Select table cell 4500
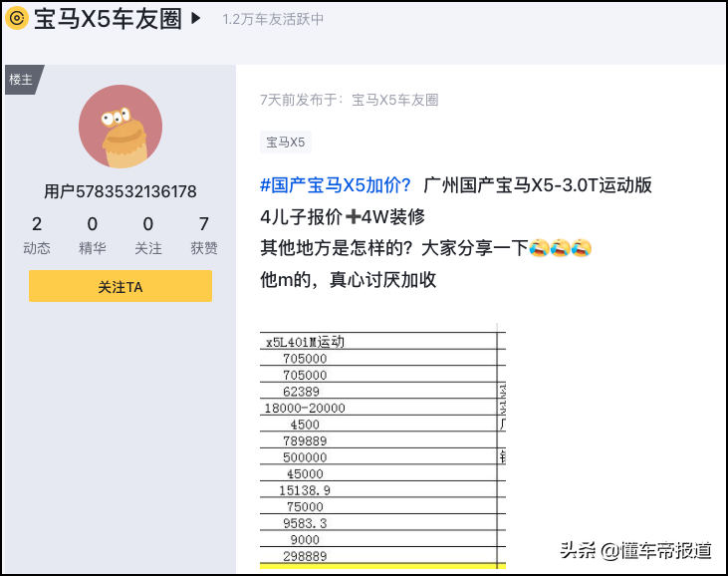This screenshot has height=576, width=728. point(378,424)
